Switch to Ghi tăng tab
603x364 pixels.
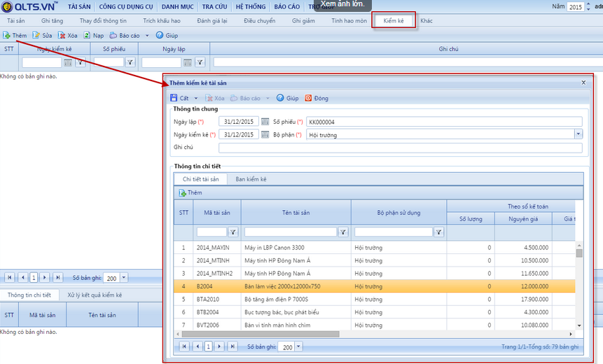coord(53,21)
